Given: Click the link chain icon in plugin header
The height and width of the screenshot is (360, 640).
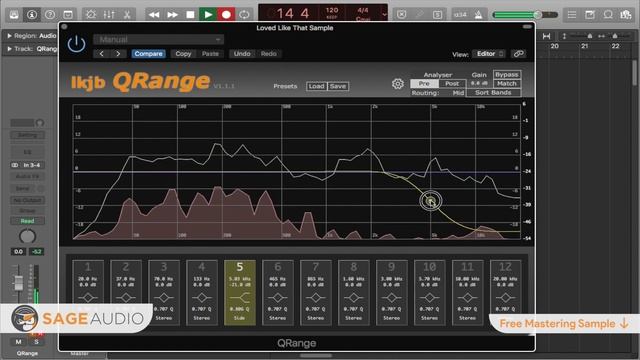Looking at the screenshot, I should [x=518, y=54].
